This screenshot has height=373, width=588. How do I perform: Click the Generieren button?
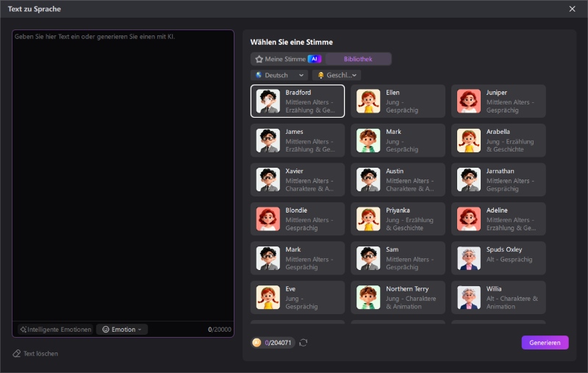click(x=545, y=343)
